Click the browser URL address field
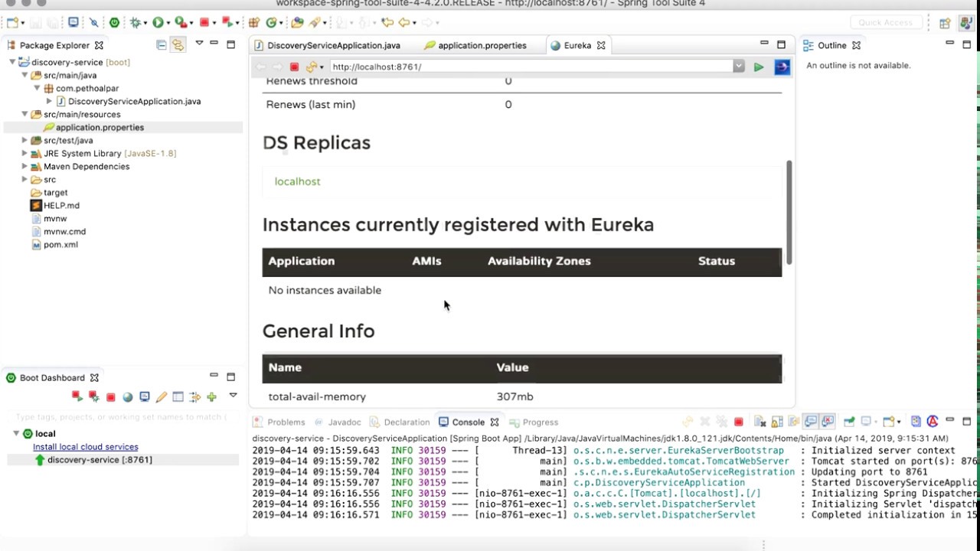Image resolution: width=980 pixels, height=551 pixels. tap(531, 67)
